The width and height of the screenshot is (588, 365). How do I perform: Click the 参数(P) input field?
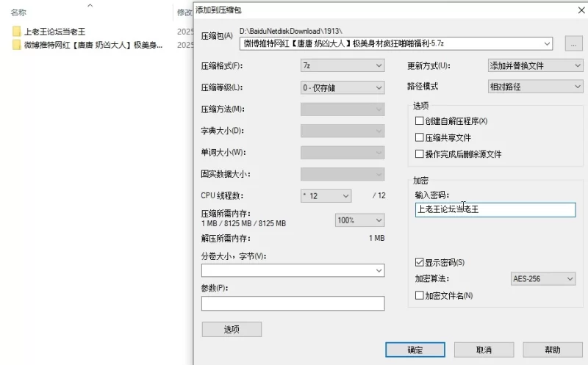293,303
